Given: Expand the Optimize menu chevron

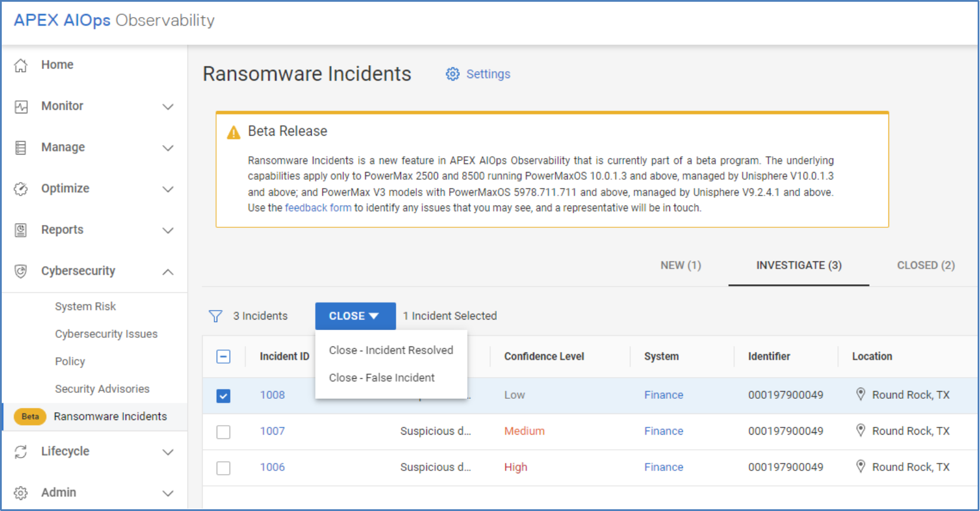Looking at the screenshot, I should tap(168, 189).
